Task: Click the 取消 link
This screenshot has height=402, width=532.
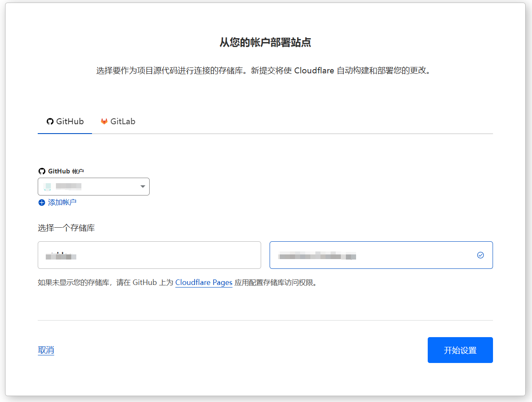Action: tap(46, 350)
